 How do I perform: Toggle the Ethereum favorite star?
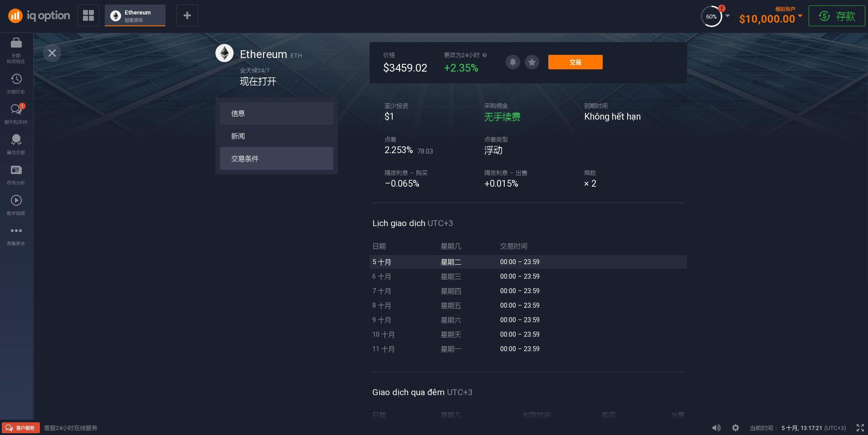click(532, 62)
